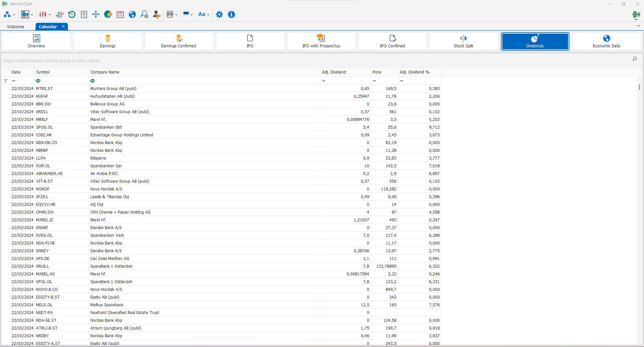Image resolution: width=644 pixels, height=347 pixels.
Task: Click the TXT export icon
Action: click(170, 14)
